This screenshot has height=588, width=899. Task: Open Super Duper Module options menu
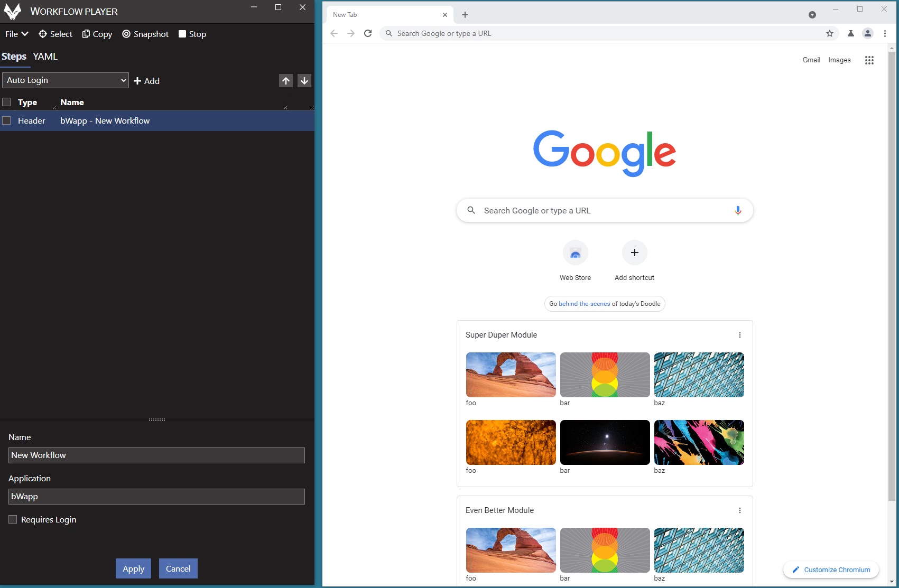740,335
